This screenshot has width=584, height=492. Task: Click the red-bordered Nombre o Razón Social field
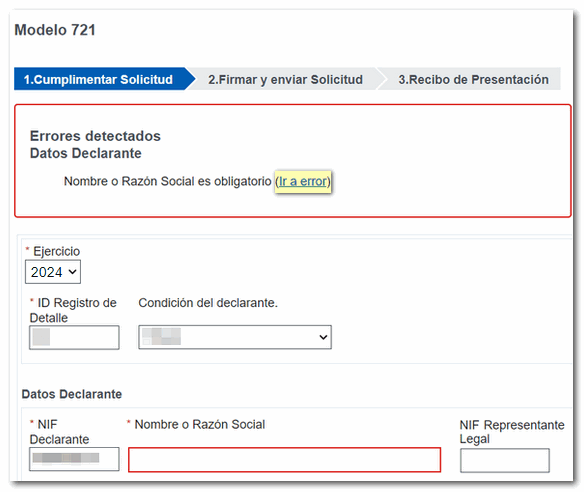pos(285,460)
